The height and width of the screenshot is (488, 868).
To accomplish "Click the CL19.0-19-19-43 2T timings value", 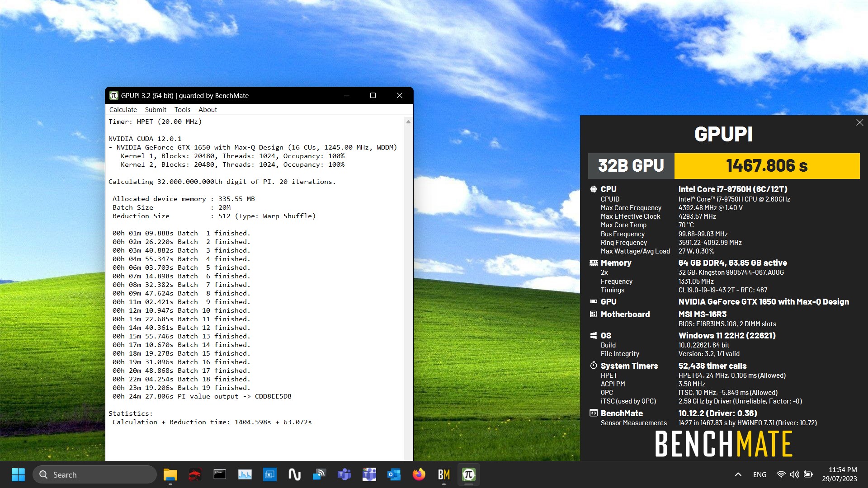I will (x=722, y=290).
